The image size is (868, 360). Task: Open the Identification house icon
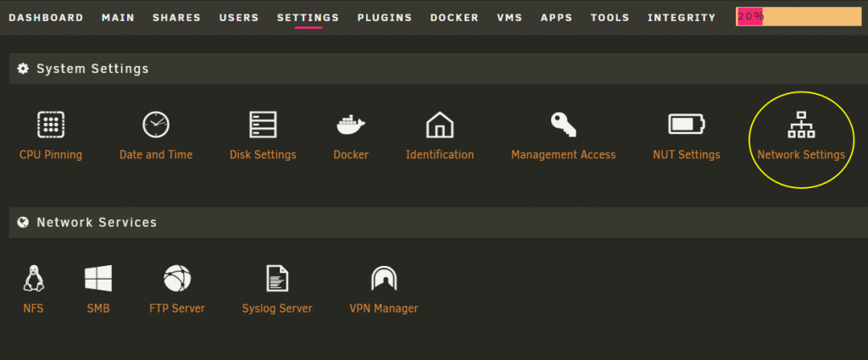440,125
